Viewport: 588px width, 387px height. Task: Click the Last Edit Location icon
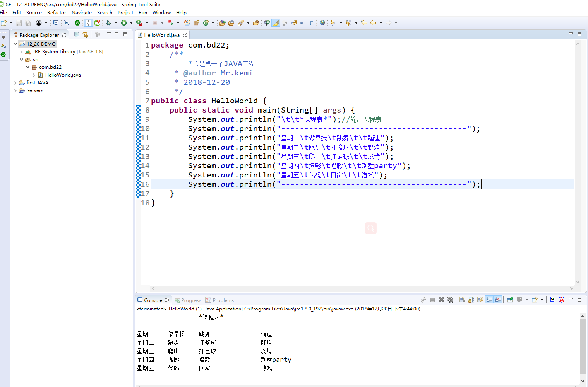point(364,23)
